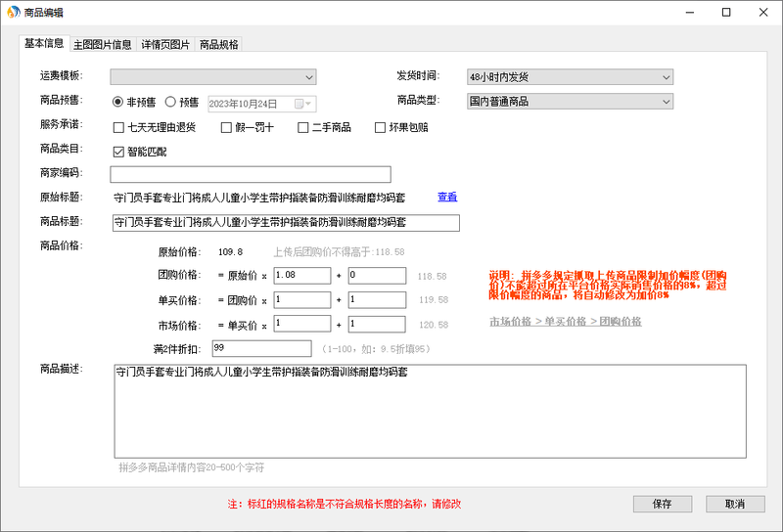Click the 原始标题 product title text
Screen dimensions: 783x532
pos(259,199)
